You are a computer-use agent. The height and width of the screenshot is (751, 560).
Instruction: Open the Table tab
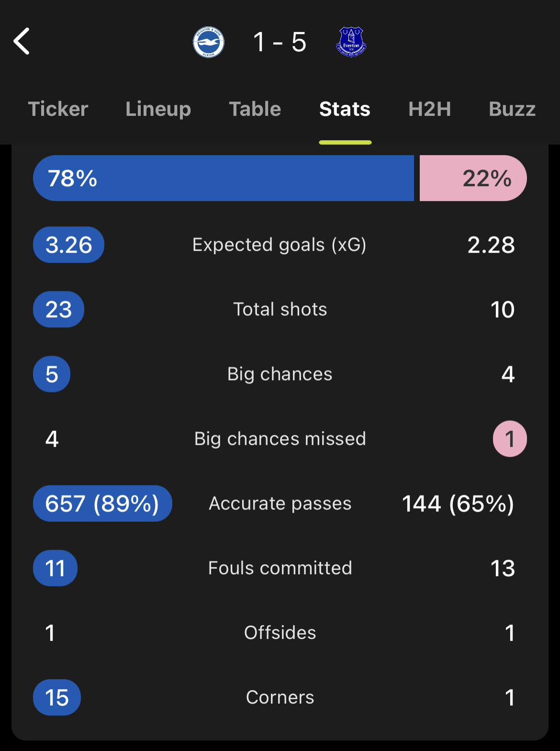(x=255, y=109)
